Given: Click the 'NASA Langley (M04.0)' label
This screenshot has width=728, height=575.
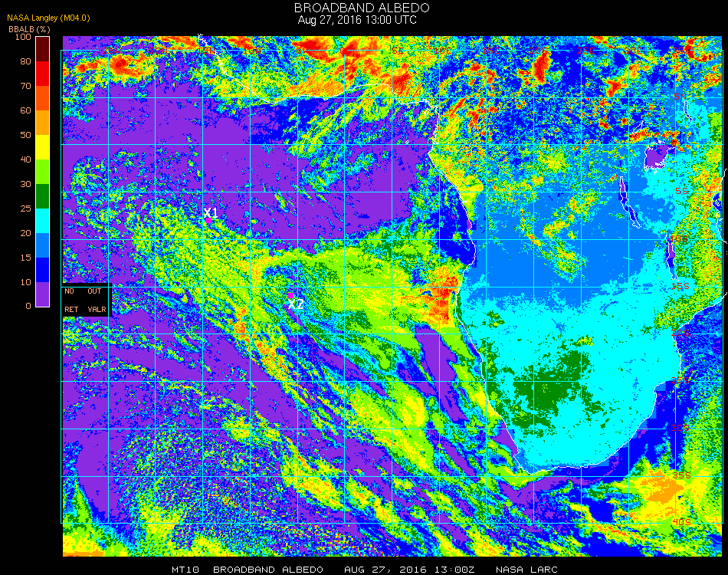Looking at the screenshot, I should point(48,18).
